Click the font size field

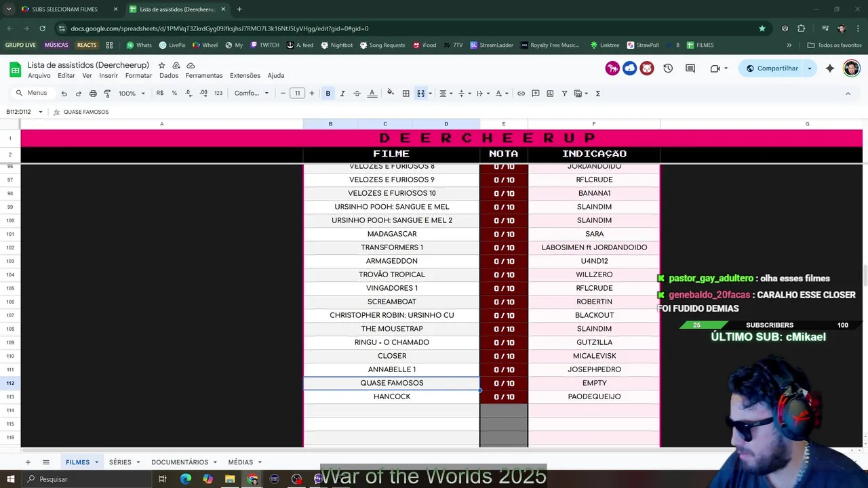(297, 94)
